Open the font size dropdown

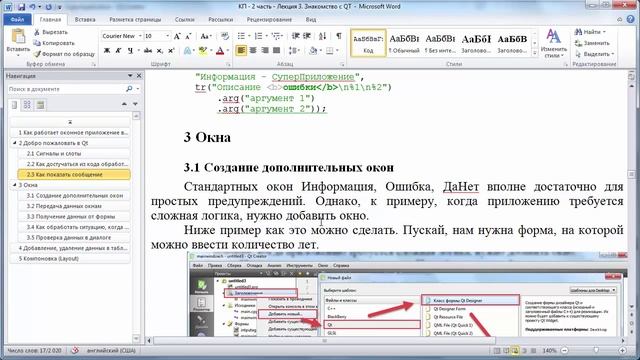click(167, 36)
